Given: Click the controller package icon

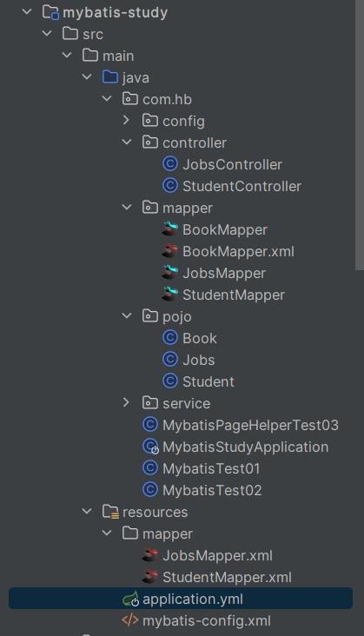Looking at the screenshot, I should [x=149, y=142].
